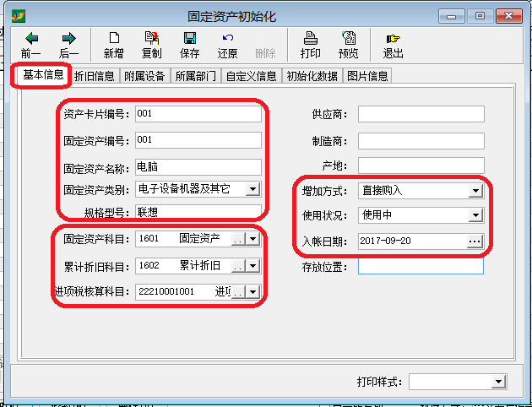Select the 初始化数据 tab
The height and width of the screenshot is (407, 532).
click(312, 76)
